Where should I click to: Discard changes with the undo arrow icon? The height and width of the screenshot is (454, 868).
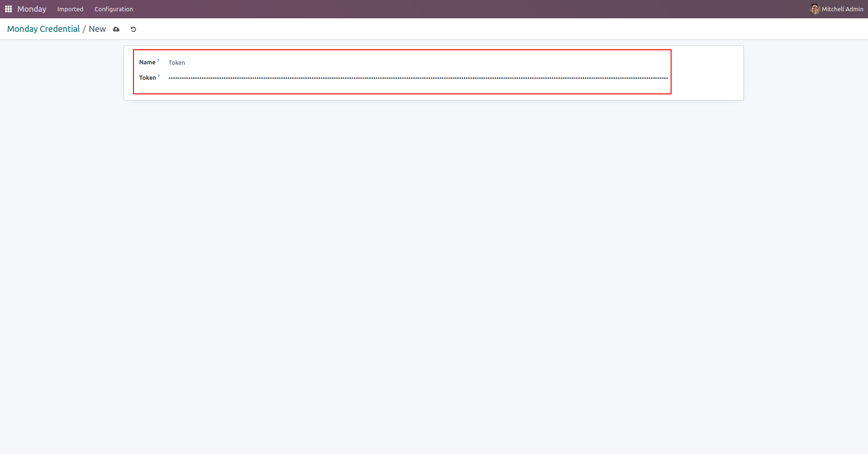point(133,29)
